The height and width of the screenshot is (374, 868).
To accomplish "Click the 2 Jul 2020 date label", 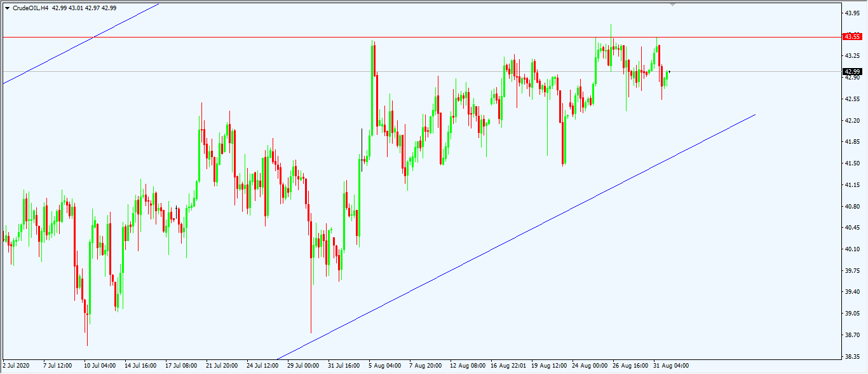I will coord(15,366).
